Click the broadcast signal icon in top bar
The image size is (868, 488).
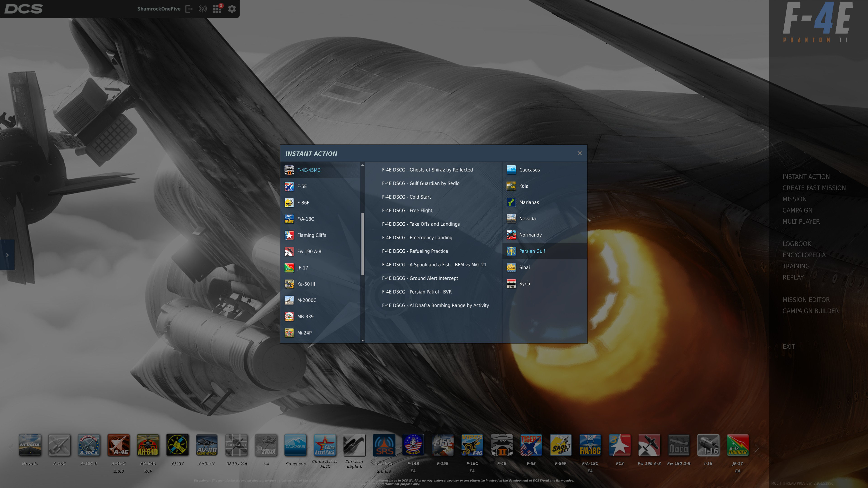pos(203,9)
